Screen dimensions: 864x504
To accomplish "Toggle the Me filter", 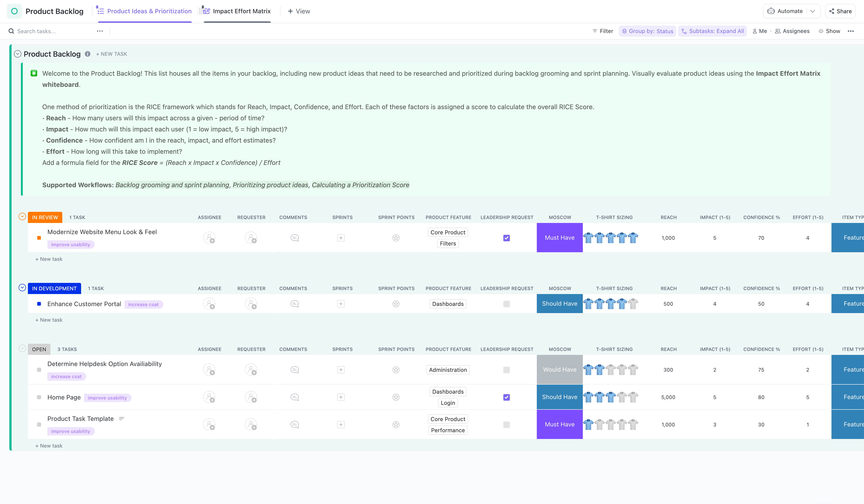I will [x=760, y=31].
